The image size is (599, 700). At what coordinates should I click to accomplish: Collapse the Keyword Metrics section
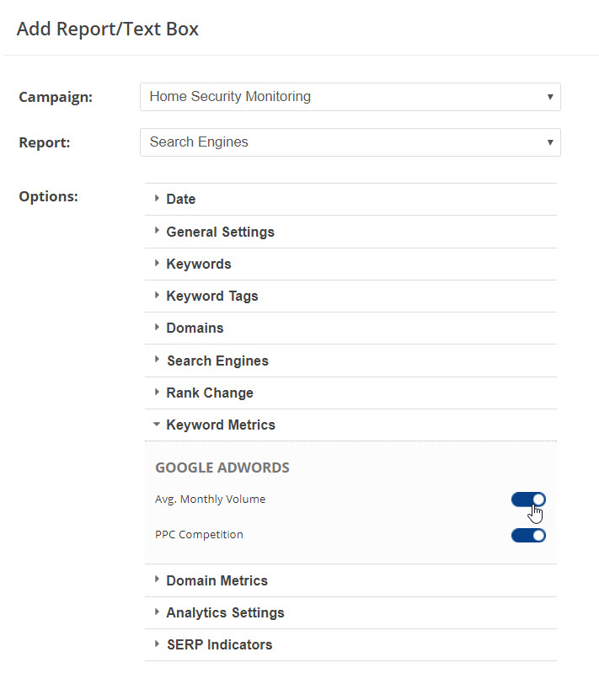(x=221, y=425)
